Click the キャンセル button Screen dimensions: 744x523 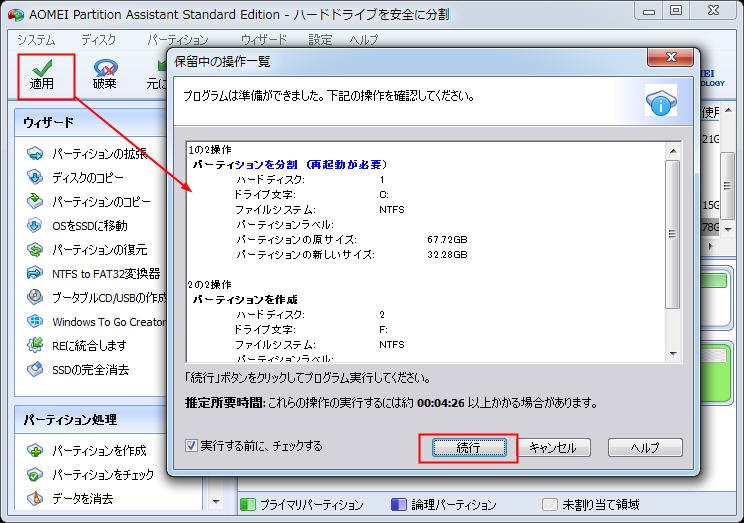pos(553,448)
